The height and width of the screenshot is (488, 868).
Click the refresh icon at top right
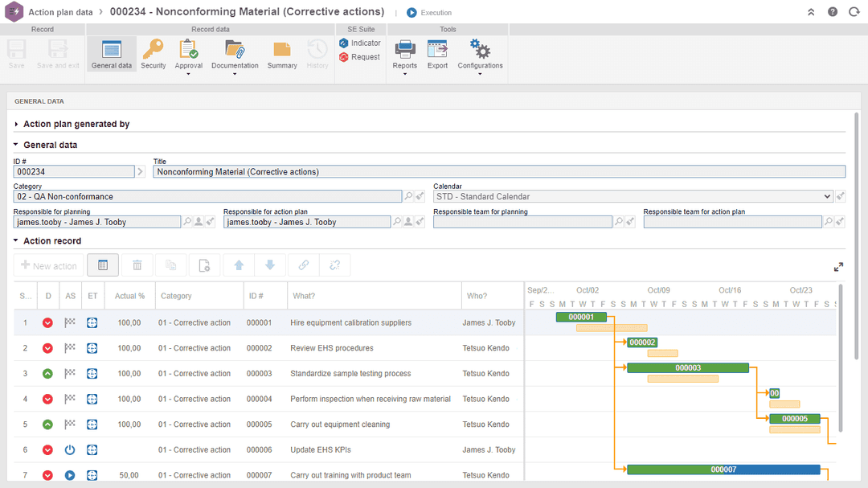tap(854, 12)
